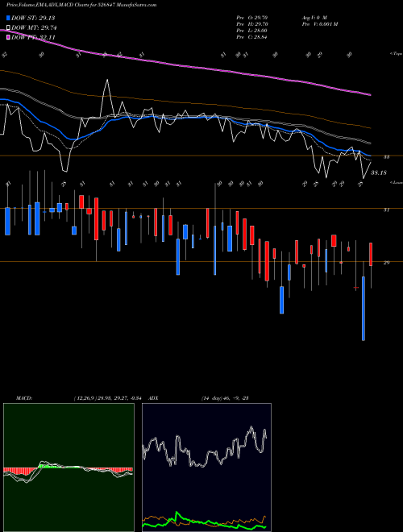This screenshot has width=403, height=532.
Task: Click the 'Pre O: 29.70' open value
Action: pyautogui.click(x=252, y=18)
